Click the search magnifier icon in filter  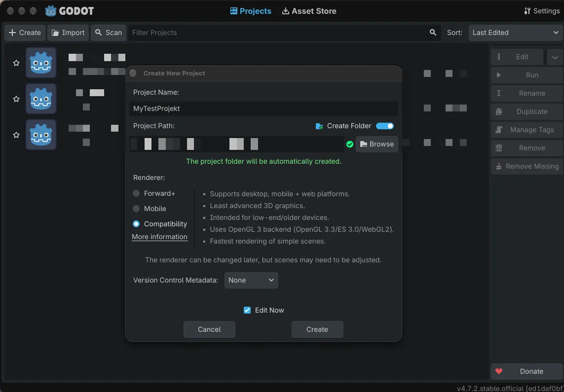[x=433, y=33]
